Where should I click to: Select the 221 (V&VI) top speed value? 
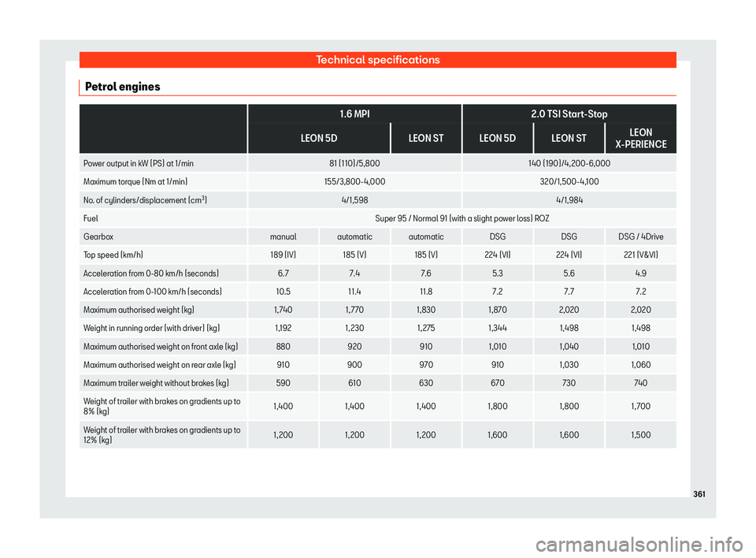coord(642,255)
